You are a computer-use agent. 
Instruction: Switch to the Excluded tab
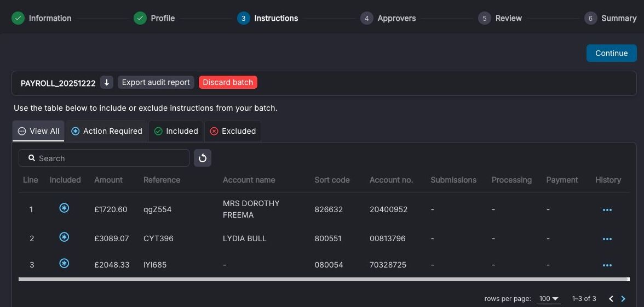click(x=233, y=131)
